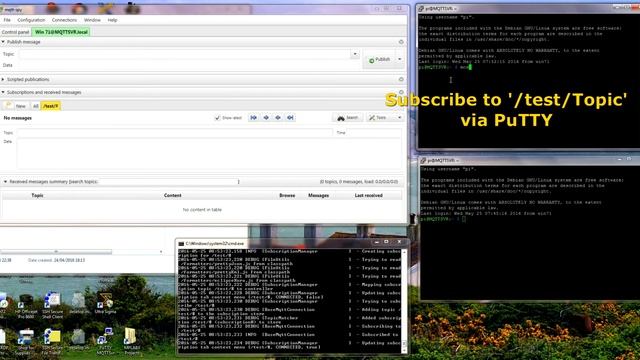
Task: Click the Messages column header
Action: (318, 196)
